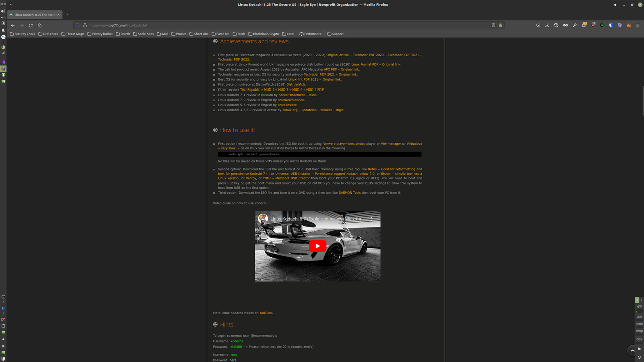Open the downloads arrow icon
Screen dimensions: 644x362
(x=547, y=25)
